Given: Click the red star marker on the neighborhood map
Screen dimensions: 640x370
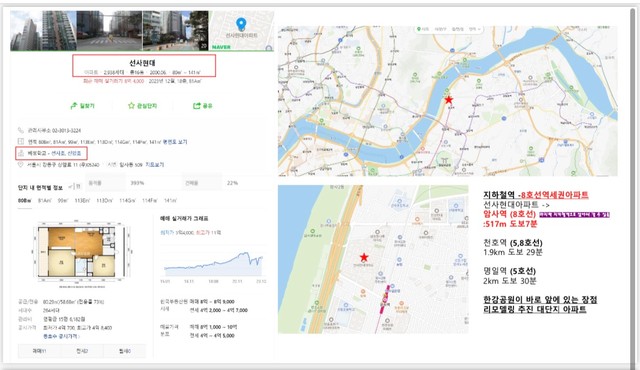Looking at the screenshot, I should pyautogui.click(x=364, y=257).
